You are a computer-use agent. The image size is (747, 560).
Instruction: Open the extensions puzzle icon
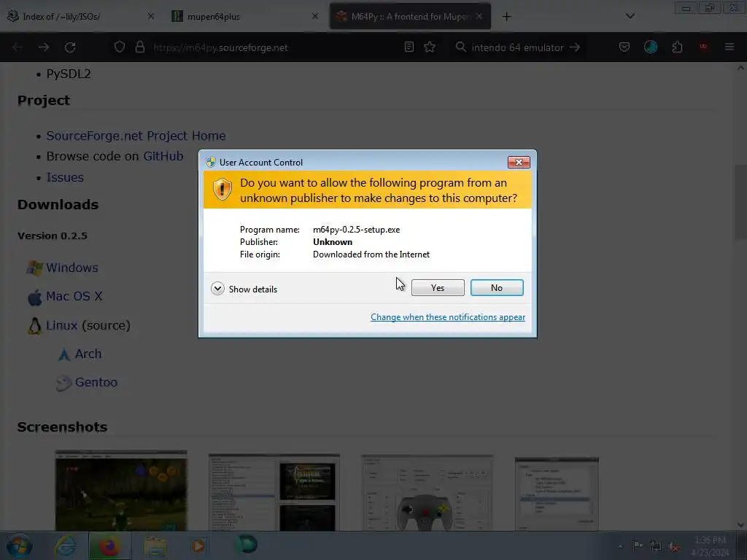pyautogui.click(x=677, y=47)
